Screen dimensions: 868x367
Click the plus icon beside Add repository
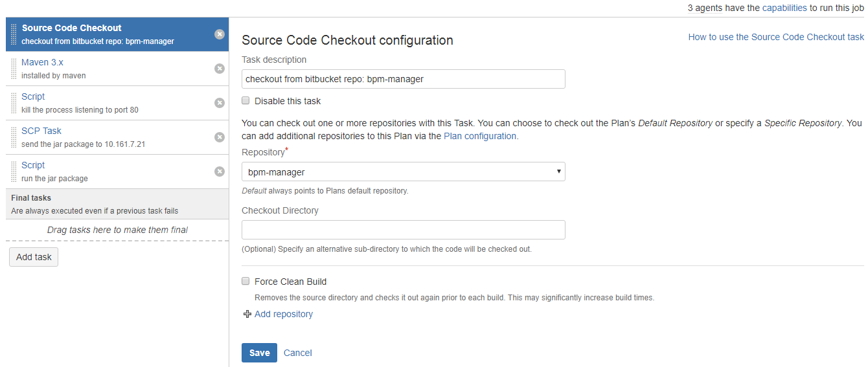[247, 315]
